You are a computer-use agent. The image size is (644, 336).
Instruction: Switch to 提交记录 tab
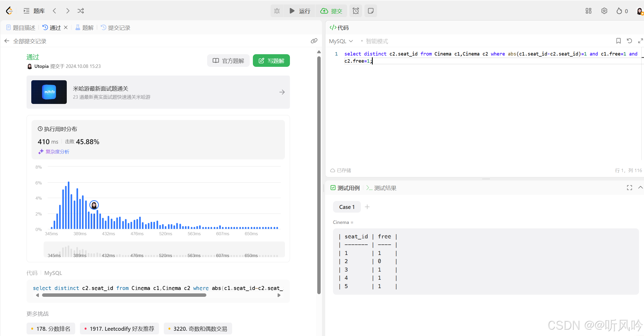[x=116, y=28]
